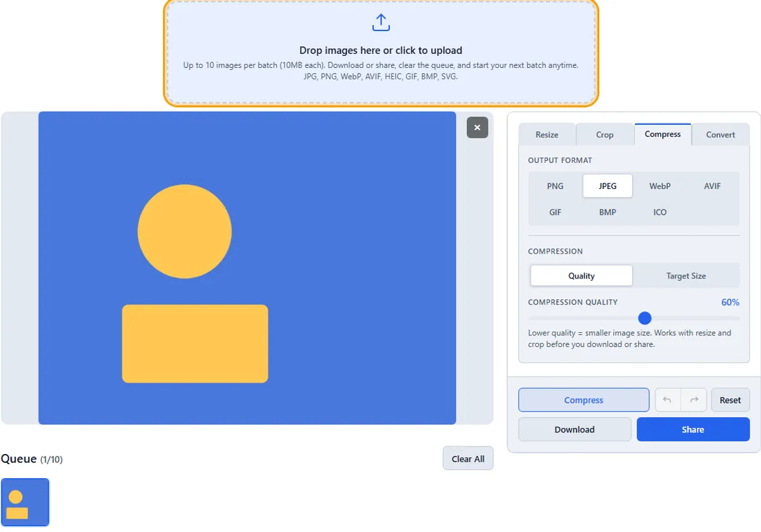Viewport: 761px width, 532px height.
Task: Click the redo arrow button
Action: 694,400
